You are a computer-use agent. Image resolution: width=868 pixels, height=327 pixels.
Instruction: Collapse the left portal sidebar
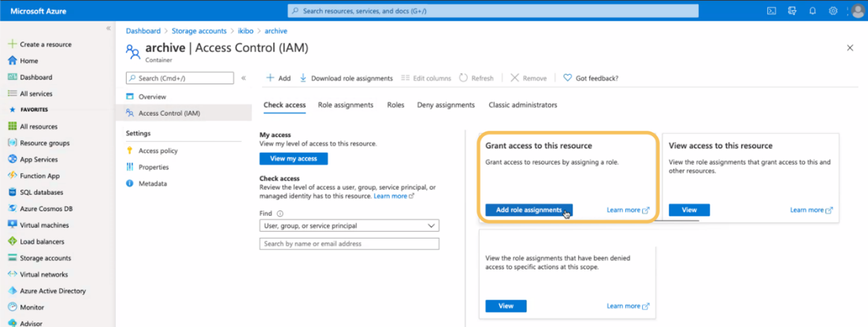click(x=109, y=28)
